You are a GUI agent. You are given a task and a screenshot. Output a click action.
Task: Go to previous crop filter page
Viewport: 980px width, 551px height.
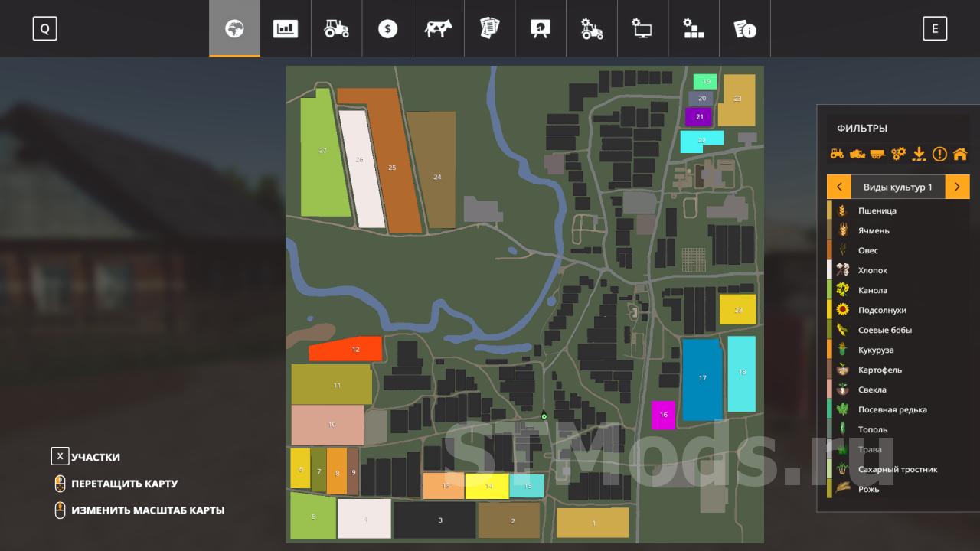(x=839, y=187)
